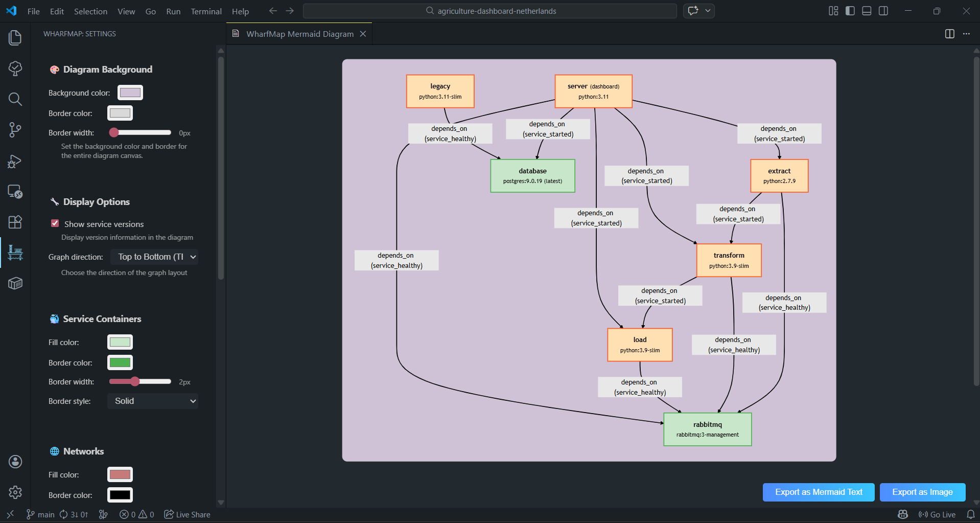Open the Border style Solid dropdown

[x=153, y=401]
